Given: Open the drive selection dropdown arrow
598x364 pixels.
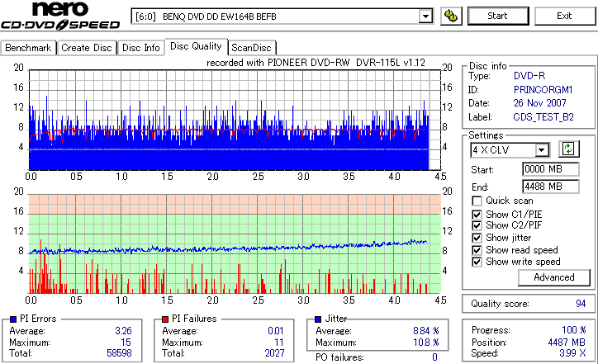Looking at the screenshot, I should (425, 17).
